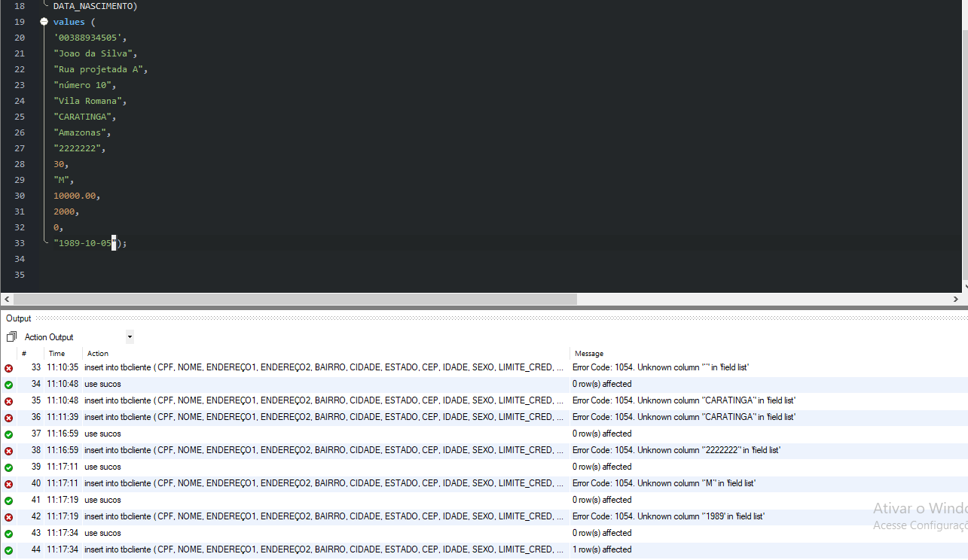Select the 'use sucos' action in row 34

point(102,384)
